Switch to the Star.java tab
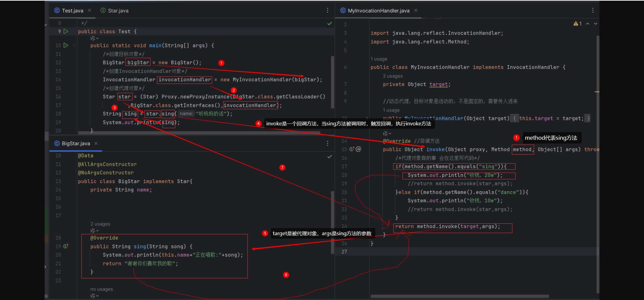 115,11
